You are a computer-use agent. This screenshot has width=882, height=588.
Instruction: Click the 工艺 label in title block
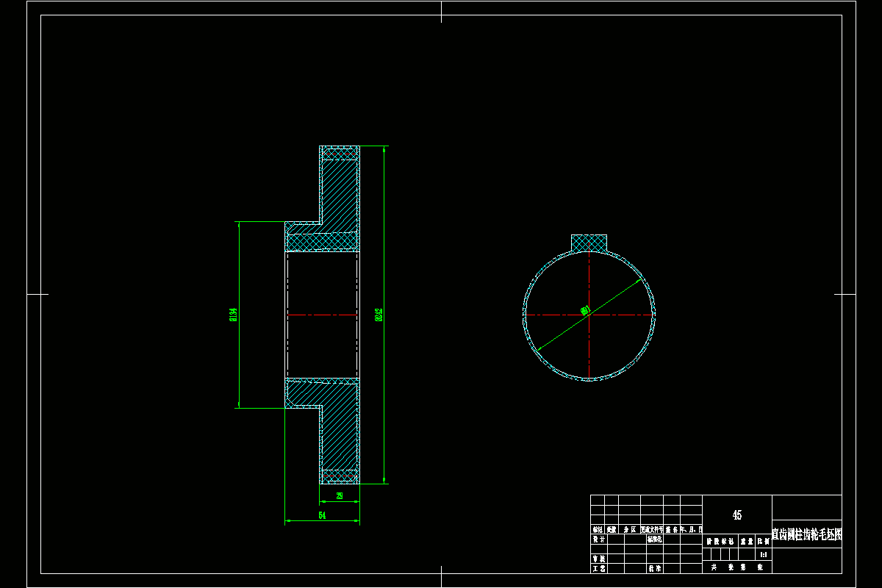click(x=598, y=568)
